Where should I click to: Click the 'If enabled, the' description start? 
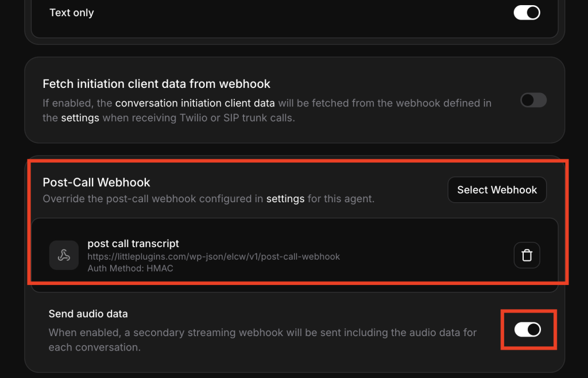click(x=78, y=103)
